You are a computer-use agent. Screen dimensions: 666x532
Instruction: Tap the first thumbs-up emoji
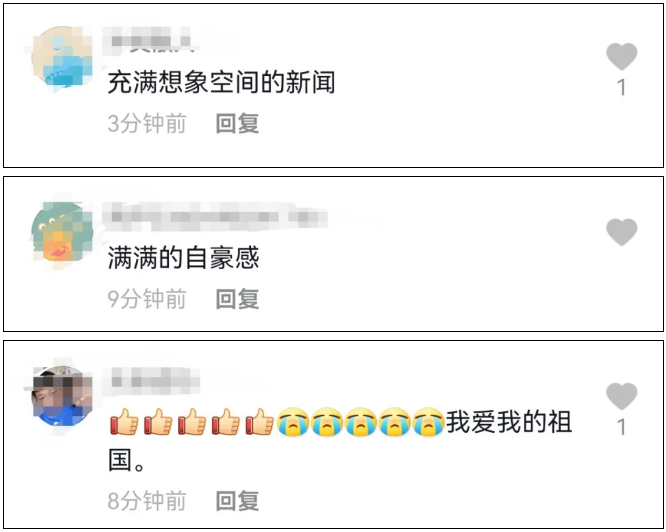coord(124,422)
